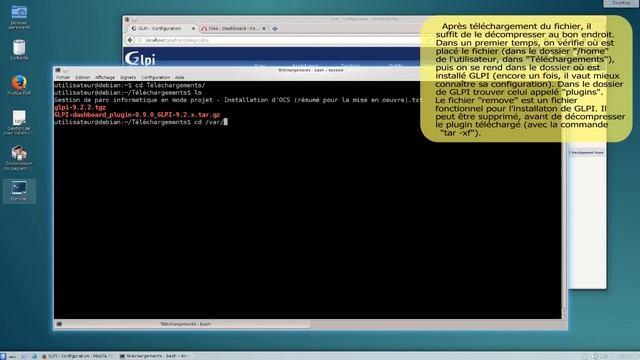Click the Desktop button at top right
The height and width of the screenshot is (360, 640).
click(x=621, y=3)
